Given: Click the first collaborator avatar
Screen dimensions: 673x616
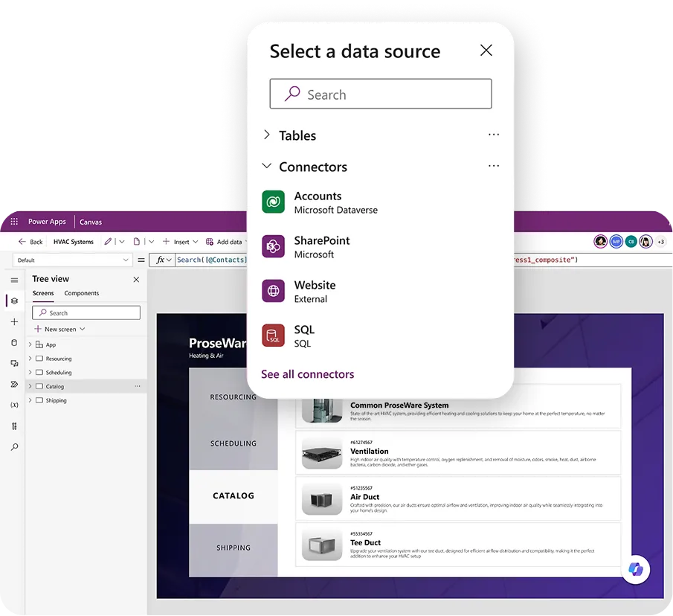Looking at the screenshot, I should point(600,242).
